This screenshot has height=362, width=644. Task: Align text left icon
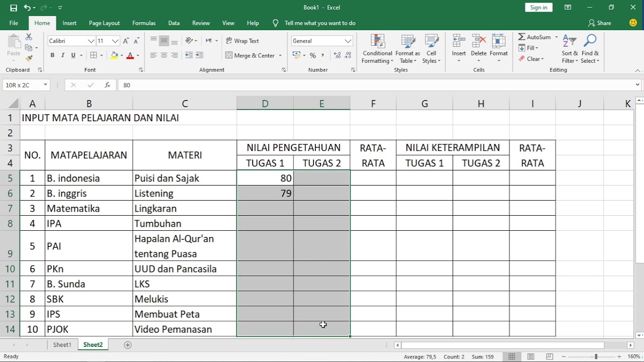[x=153, y=55]
